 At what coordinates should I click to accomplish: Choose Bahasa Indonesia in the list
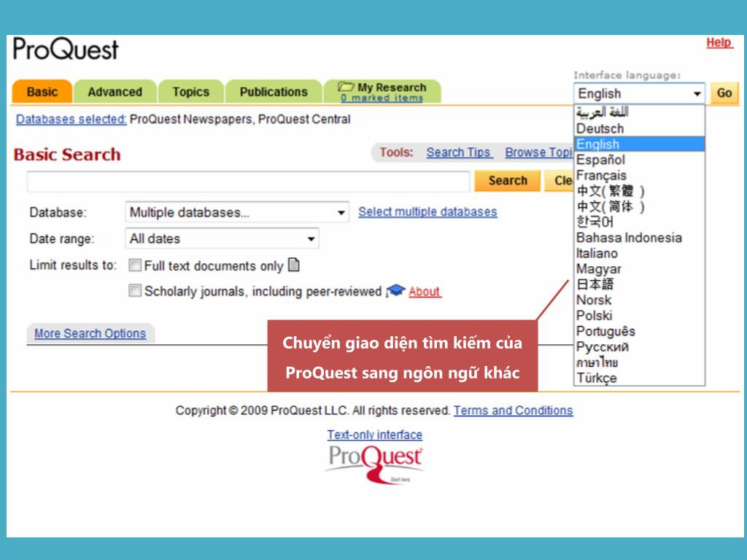[x=639, y=238]
